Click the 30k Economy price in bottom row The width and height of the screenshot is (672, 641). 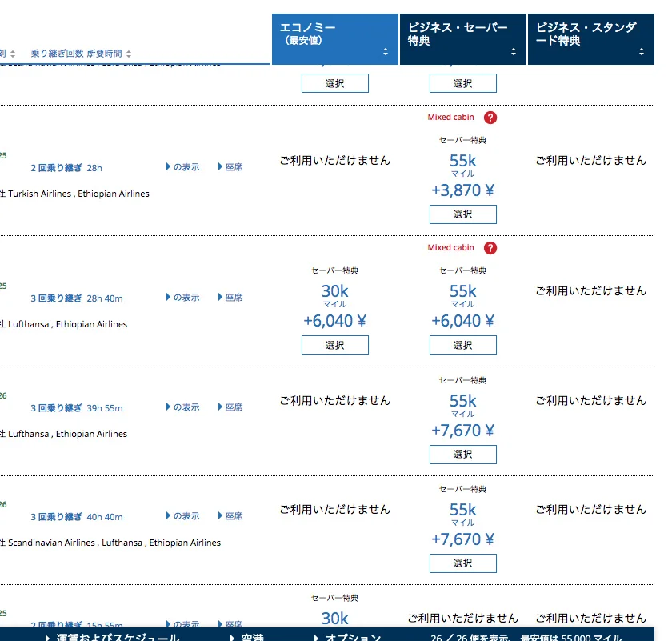(334, 619)
